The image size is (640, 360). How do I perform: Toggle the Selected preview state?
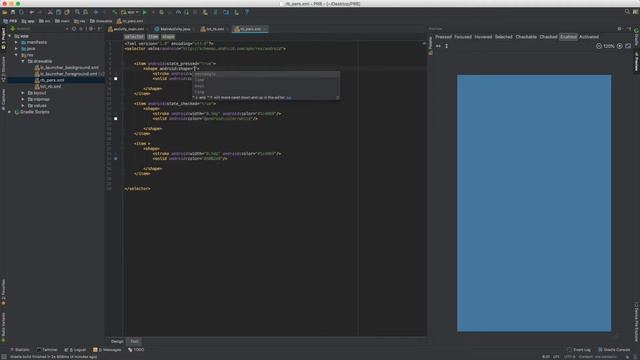[x=504, y=37]
